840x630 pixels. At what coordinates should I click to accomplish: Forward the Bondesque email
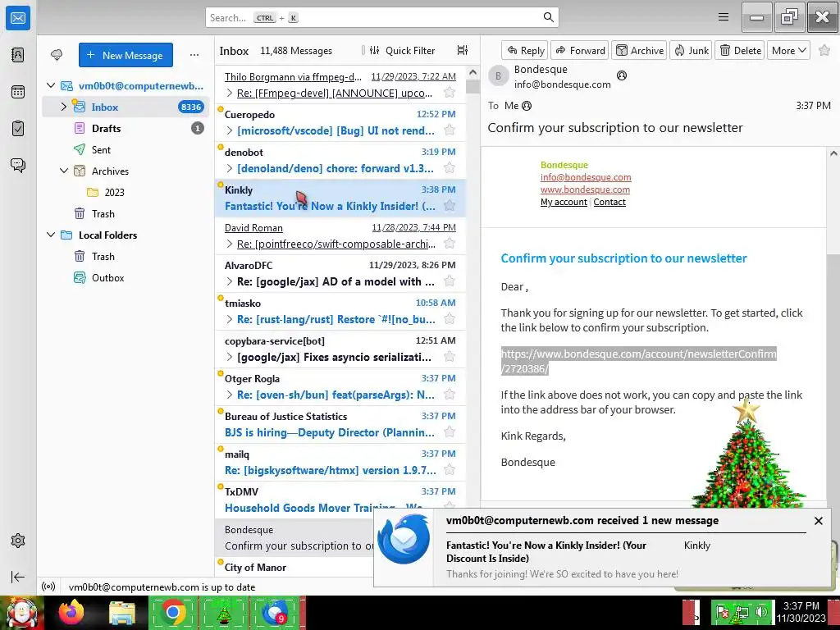[x=580, y=50]
